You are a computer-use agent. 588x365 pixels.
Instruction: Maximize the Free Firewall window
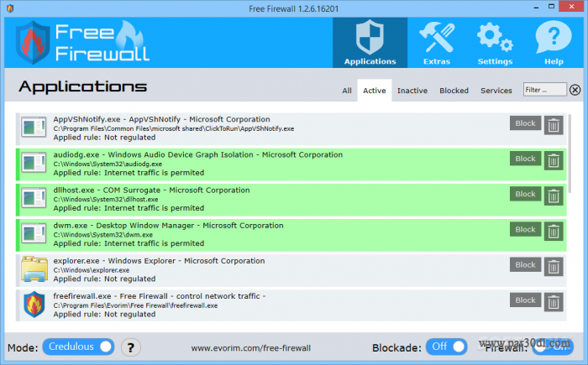pyautogui.click(x=551, y=7)
